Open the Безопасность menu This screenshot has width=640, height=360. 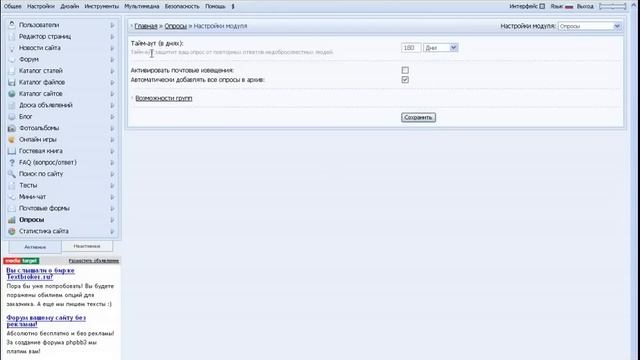point(182,7)
